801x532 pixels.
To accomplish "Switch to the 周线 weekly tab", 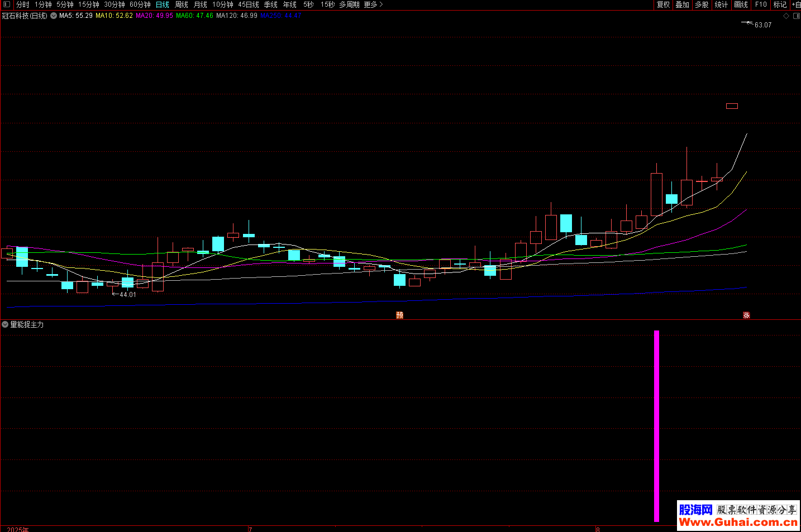I will coord(182,4).
